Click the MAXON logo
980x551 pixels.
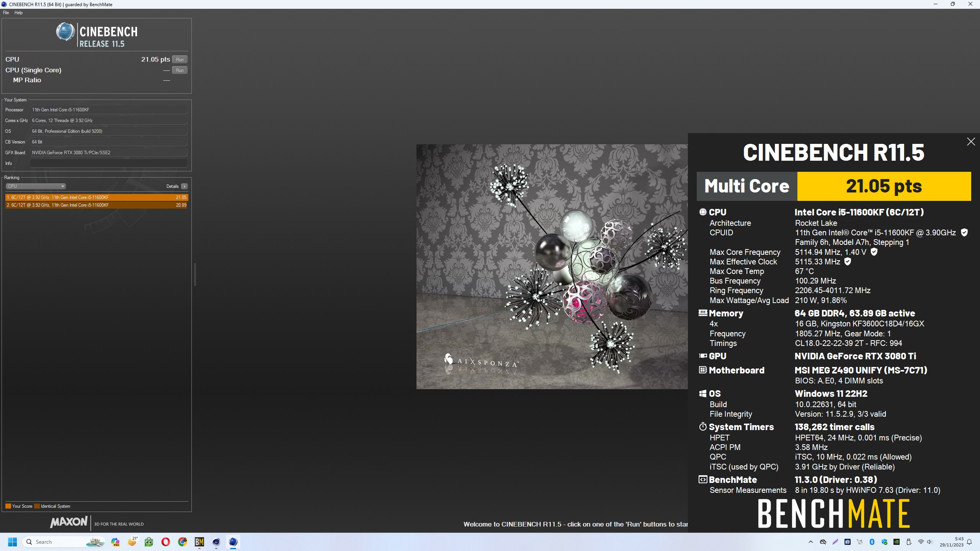pos(69,522)
